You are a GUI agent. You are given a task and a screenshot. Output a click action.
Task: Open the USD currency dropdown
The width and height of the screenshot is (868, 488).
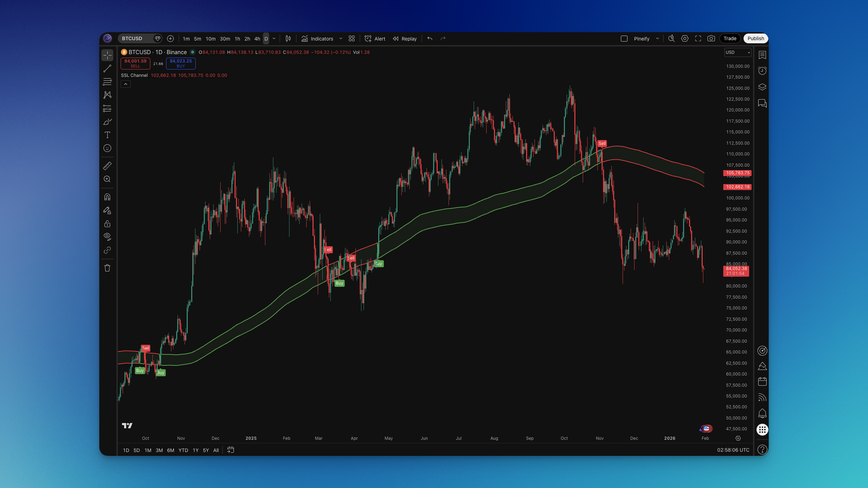tap(738, 52)
